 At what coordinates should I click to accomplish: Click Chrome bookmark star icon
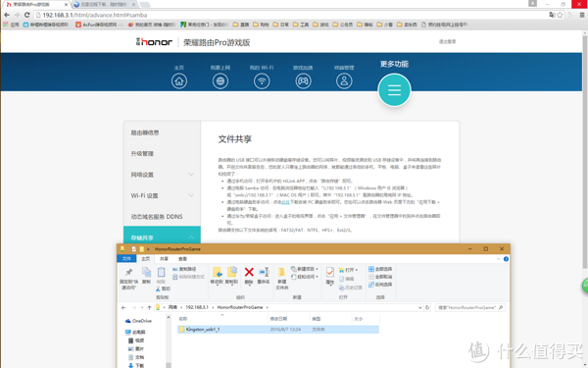coord(560,15)
